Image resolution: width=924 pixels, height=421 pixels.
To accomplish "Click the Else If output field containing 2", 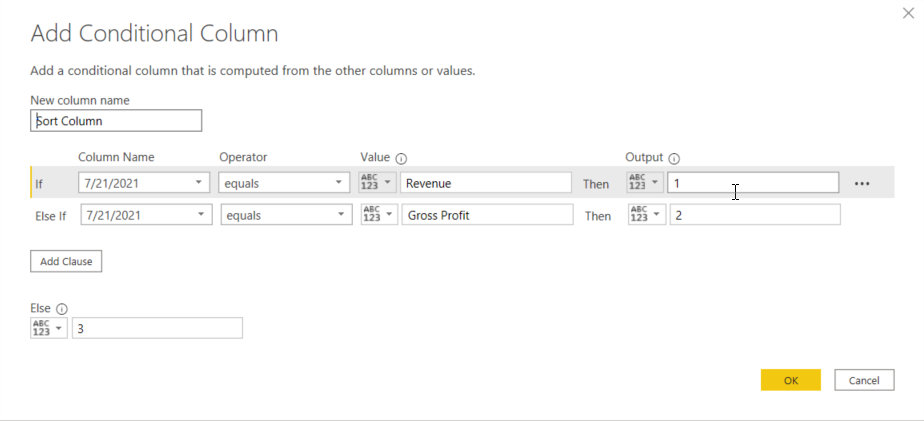I will (755, 215).
